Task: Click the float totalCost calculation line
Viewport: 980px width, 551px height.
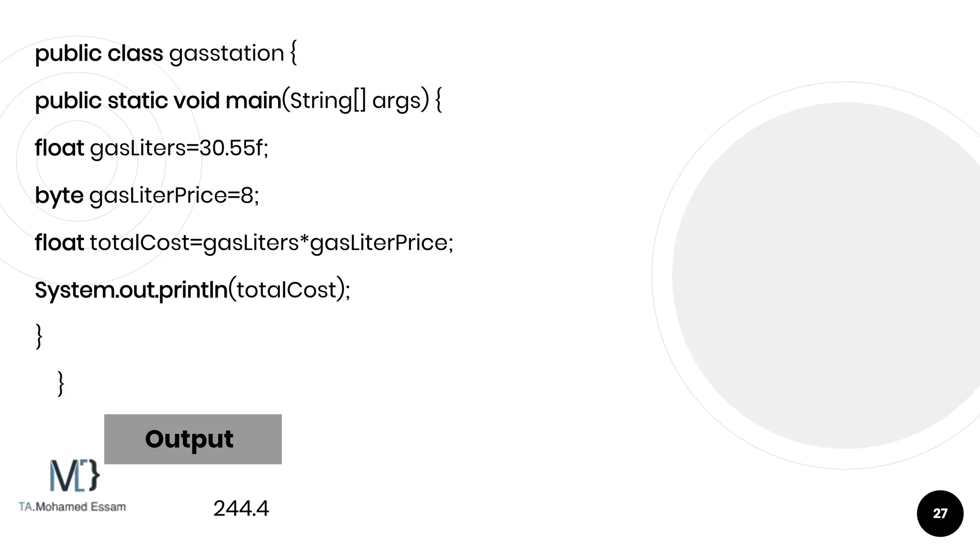Action: [244, 242]
